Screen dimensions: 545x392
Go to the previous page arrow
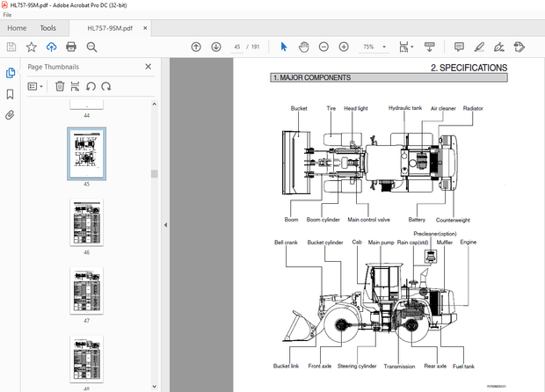pos(196,47)
